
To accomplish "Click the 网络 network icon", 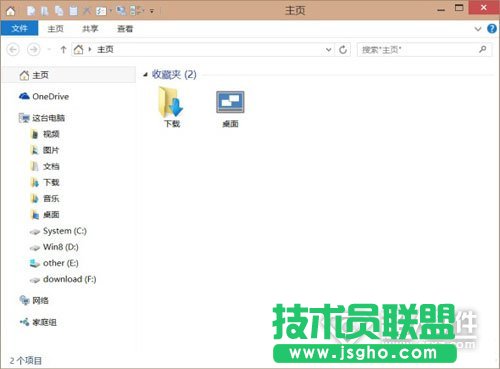I will (x=24, y=300).
